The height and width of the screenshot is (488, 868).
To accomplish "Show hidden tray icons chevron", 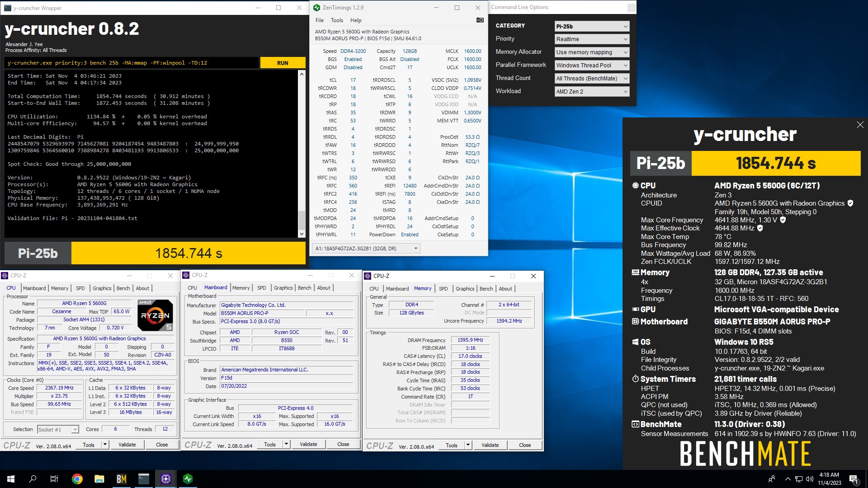I will point(788,479).
